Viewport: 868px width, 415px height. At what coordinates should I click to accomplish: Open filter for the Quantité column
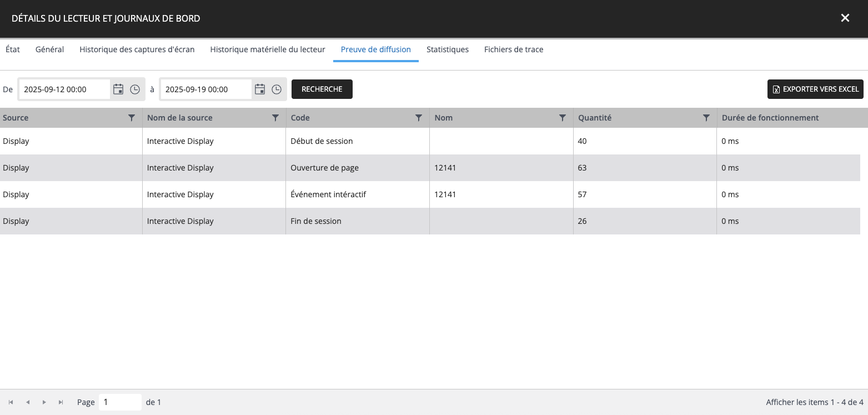pos(706,118)
